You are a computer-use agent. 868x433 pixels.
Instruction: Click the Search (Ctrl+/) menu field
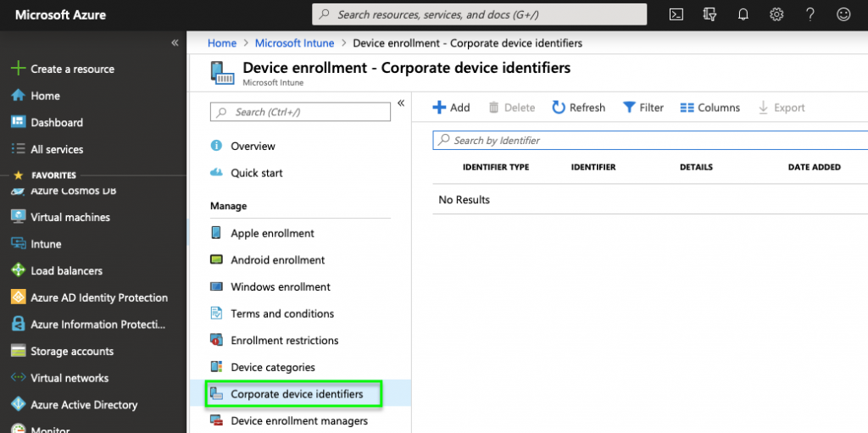pos(300,112)
